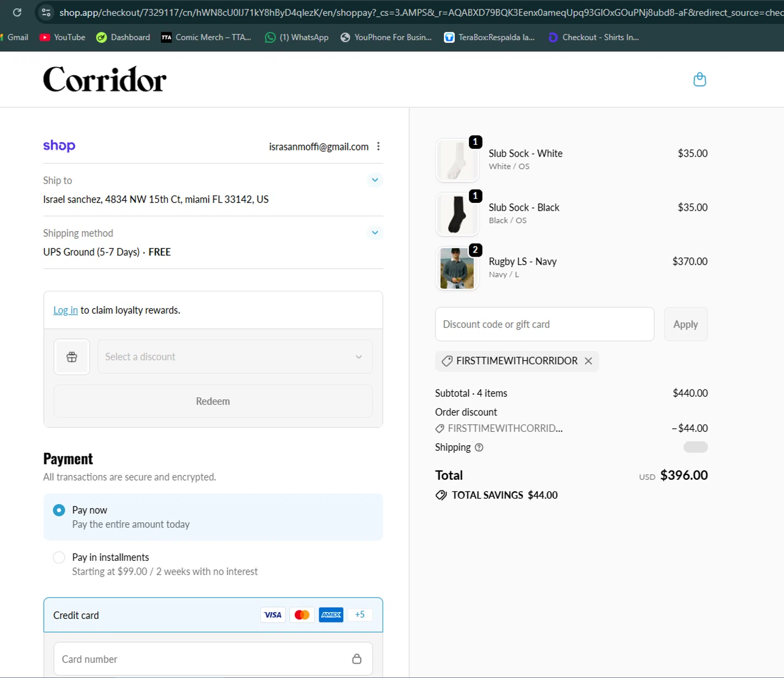Click the $370.00 Rugby price

click(690, 261)
